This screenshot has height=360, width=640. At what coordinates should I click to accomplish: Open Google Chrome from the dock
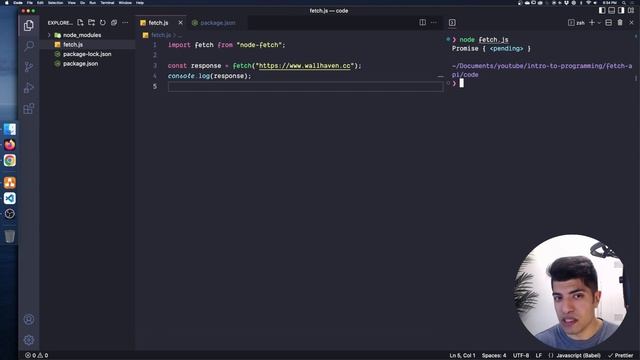[10, 160]
